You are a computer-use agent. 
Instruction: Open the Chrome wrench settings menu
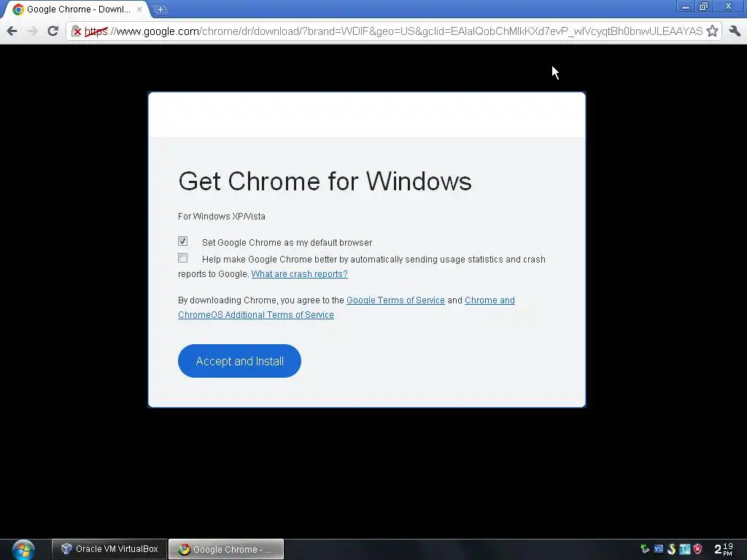coord(735,31)
